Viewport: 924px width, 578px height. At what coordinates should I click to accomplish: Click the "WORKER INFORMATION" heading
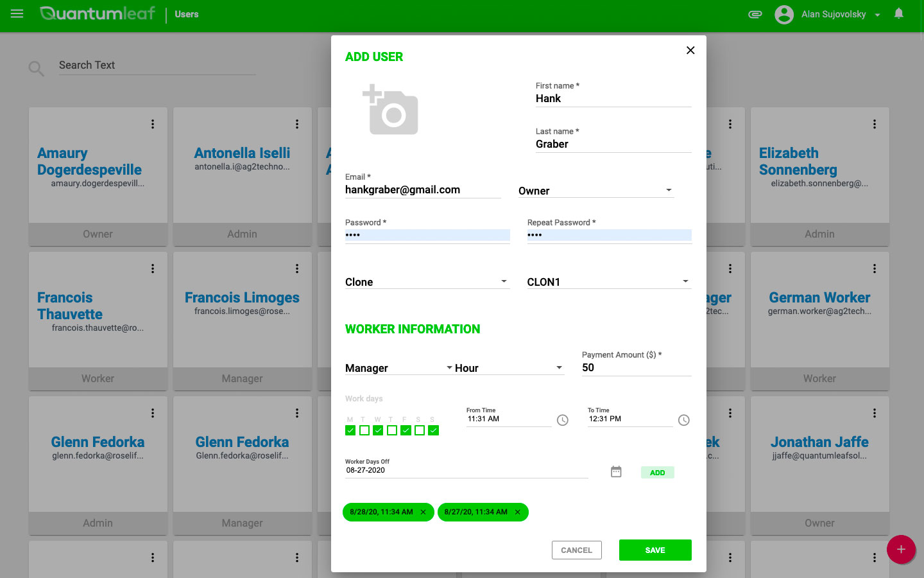[x=413, y=329]
